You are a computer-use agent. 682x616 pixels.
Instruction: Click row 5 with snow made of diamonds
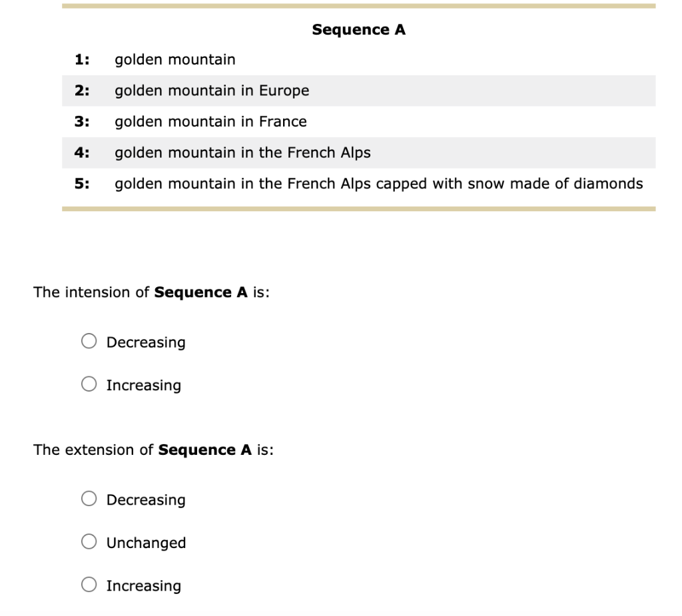(x=379, y=184)
